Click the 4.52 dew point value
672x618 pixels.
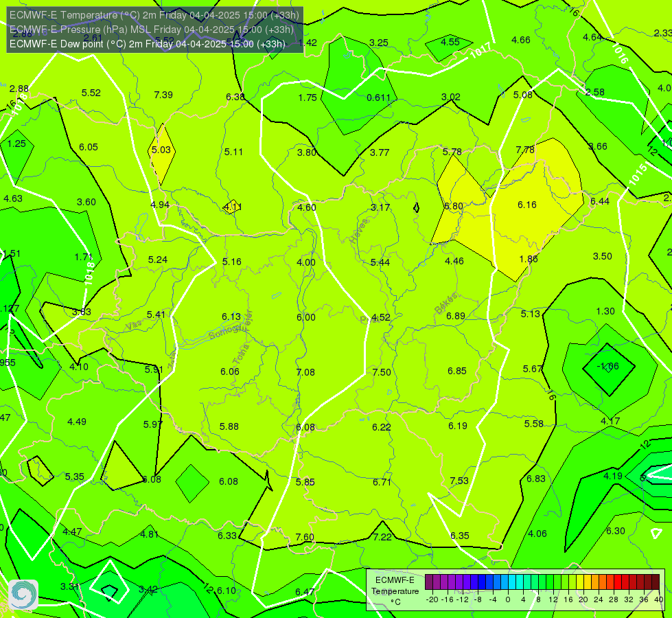click(x=380, y=317)
